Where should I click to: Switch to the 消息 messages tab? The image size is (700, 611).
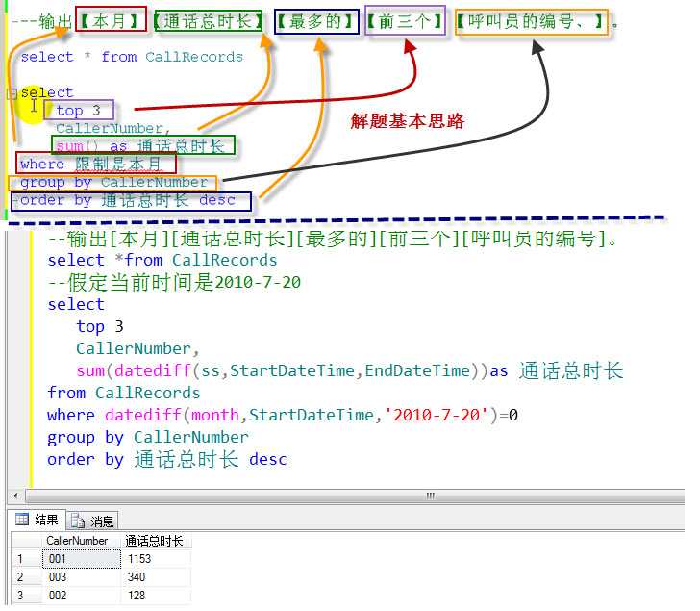pyautogui.click(x=94, y=521)
